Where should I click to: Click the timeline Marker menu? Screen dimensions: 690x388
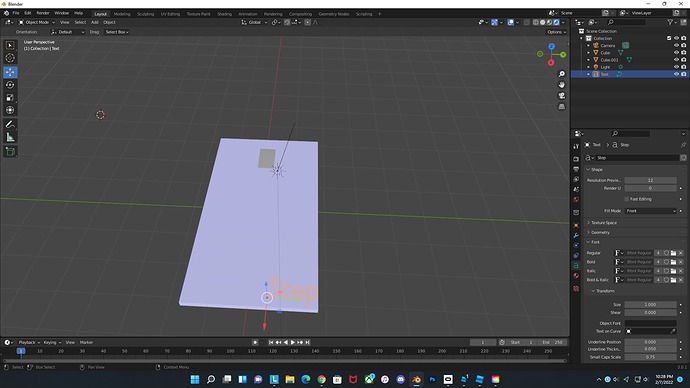pyautogui.click(x=86, y=342)
